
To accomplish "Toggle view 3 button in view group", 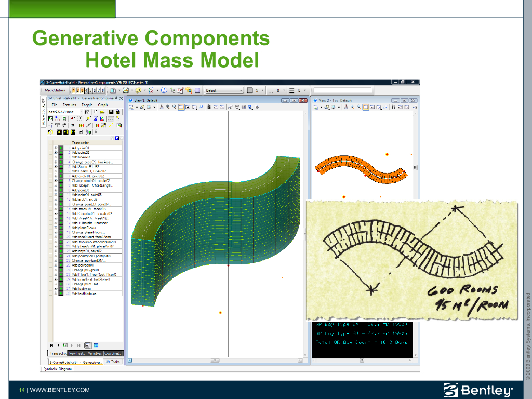I will pos(82,90).
